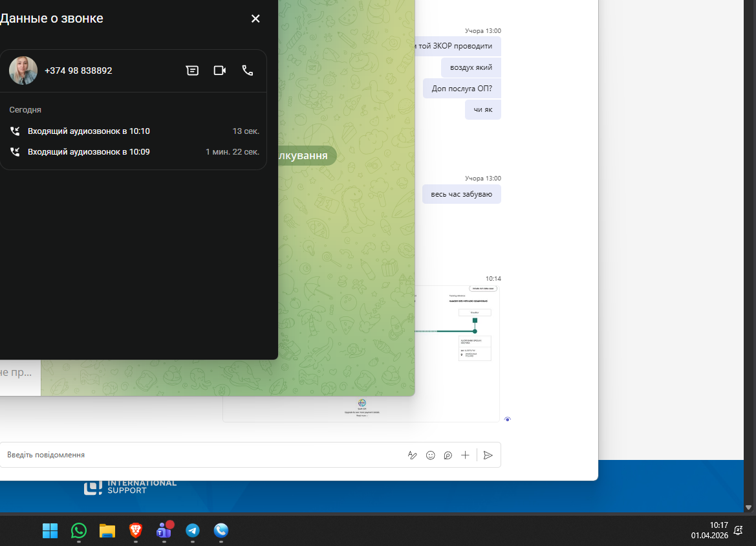The width and height of the screenshot is (756, 546).
Task: Open Loop components icon in compose box
Action: [448, 455]
